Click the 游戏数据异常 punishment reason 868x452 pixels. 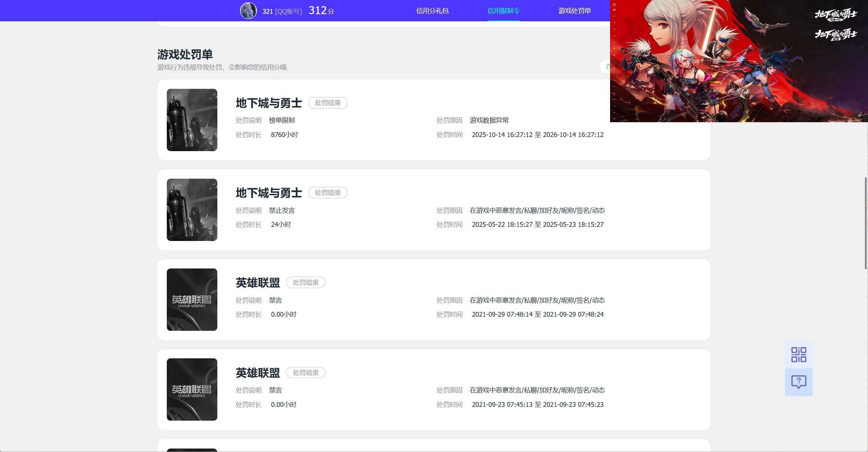tap(489, 120)
